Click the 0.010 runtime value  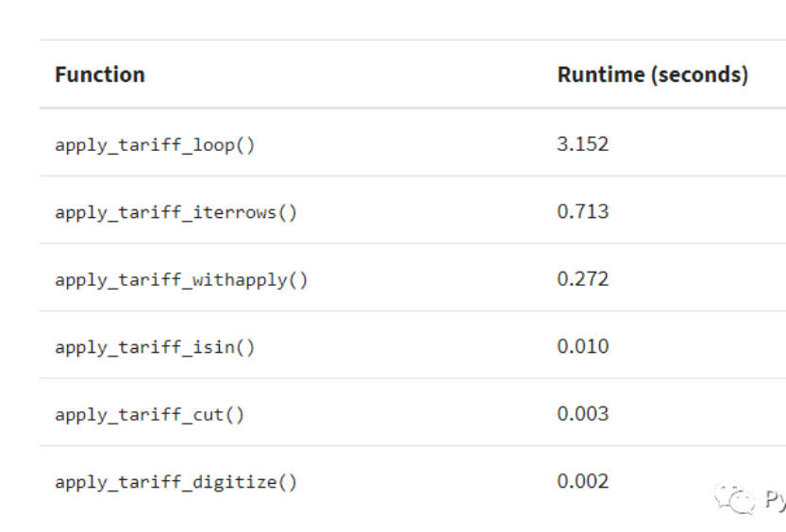tap(583, 346)
